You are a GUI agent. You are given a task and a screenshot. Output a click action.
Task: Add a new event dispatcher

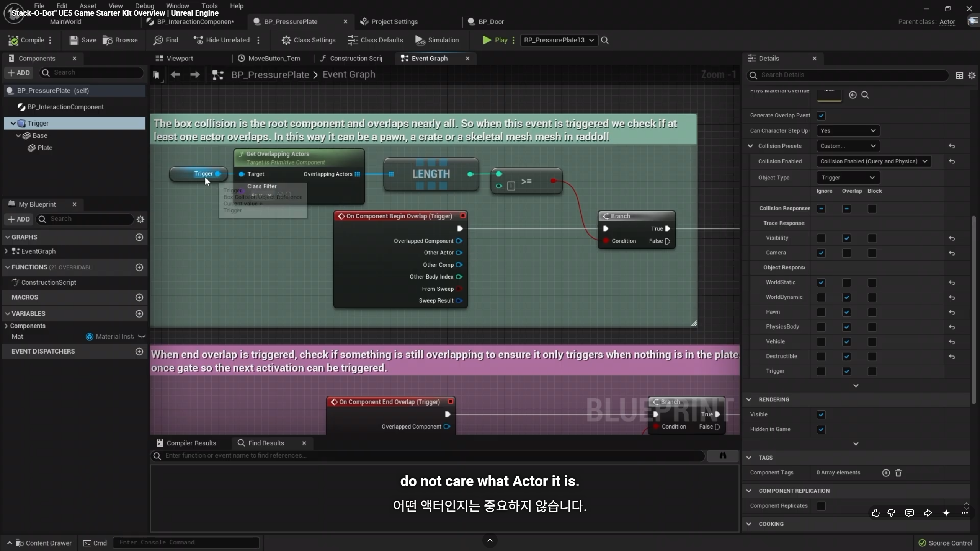point(139,351)
